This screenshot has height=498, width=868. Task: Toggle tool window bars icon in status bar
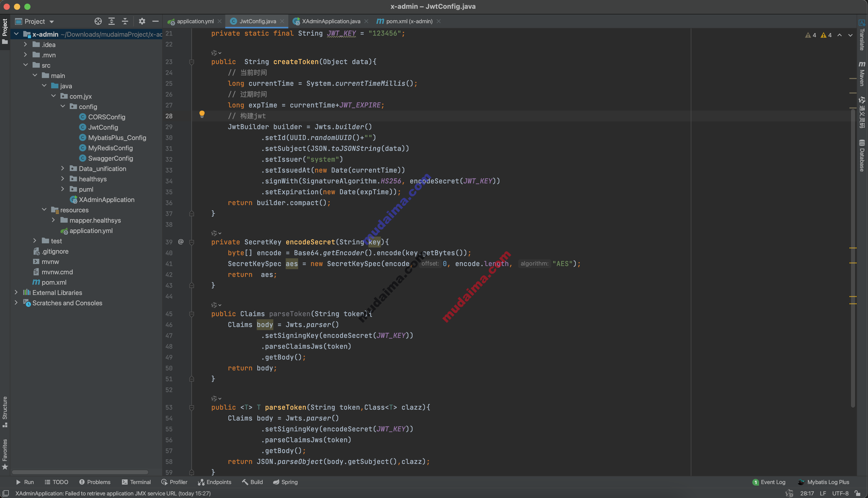pyautogui.click(x=5, y=493)
